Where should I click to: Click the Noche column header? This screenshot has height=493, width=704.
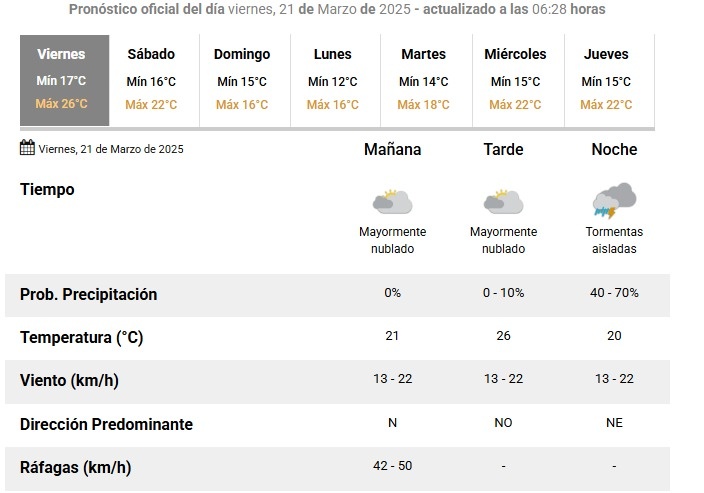pos(614,150)
